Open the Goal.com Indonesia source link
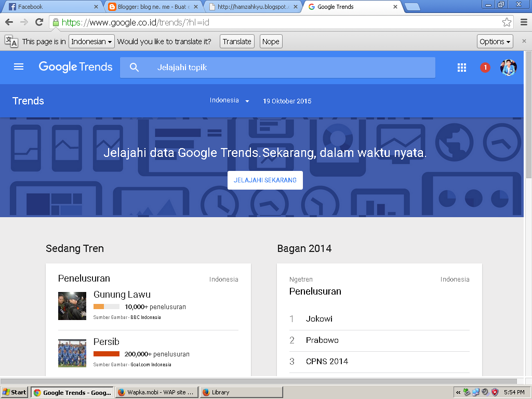This screenshot has height=399, width=532. tap(151, 364)
